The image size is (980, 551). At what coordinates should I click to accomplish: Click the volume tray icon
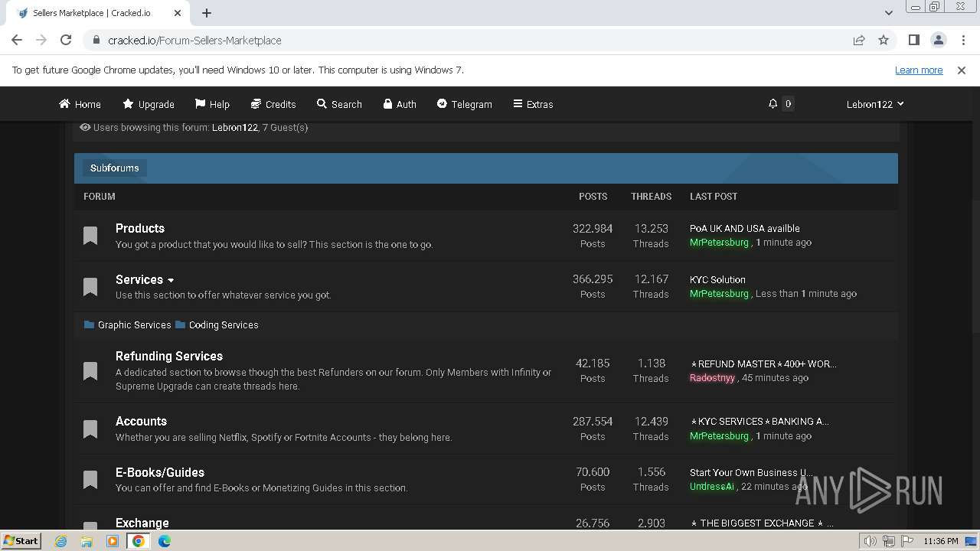click(x=871, y=541)
